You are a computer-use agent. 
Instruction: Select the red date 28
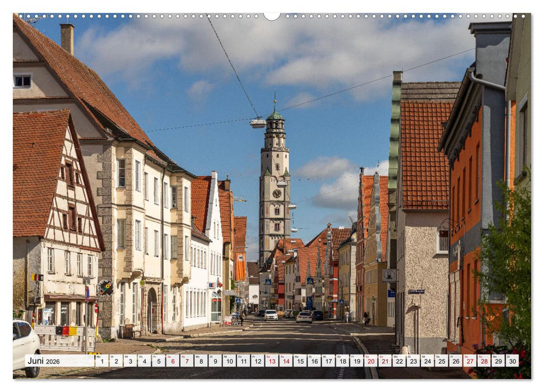[x=483, y=362]
